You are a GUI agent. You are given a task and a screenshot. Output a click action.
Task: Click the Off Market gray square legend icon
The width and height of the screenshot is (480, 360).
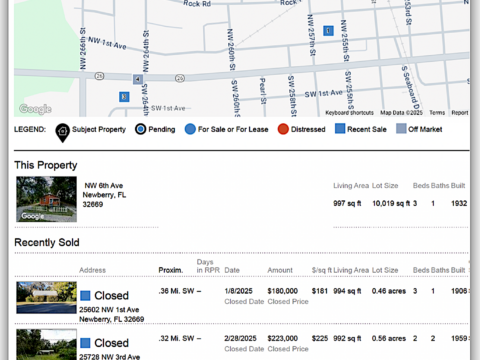pyautogui.click(x=401, y=129)
